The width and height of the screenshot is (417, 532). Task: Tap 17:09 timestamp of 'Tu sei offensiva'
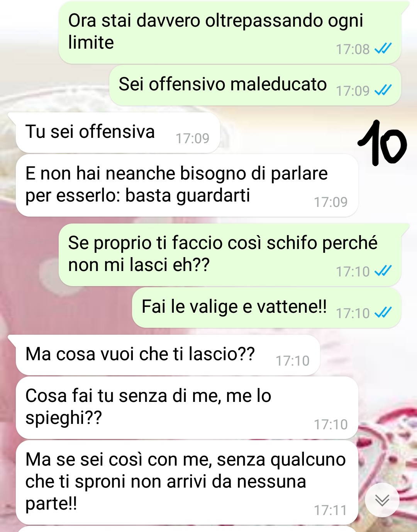pos(192,138)
